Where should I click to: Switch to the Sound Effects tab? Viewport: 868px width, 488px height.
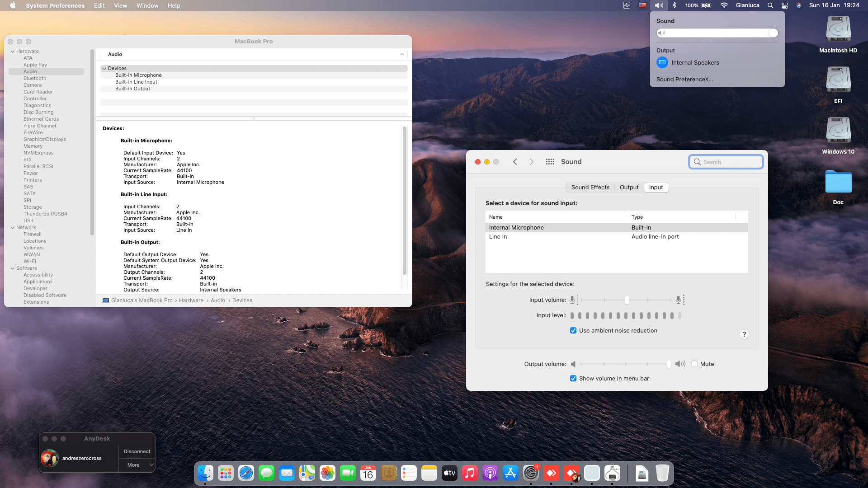coord(590,187)
